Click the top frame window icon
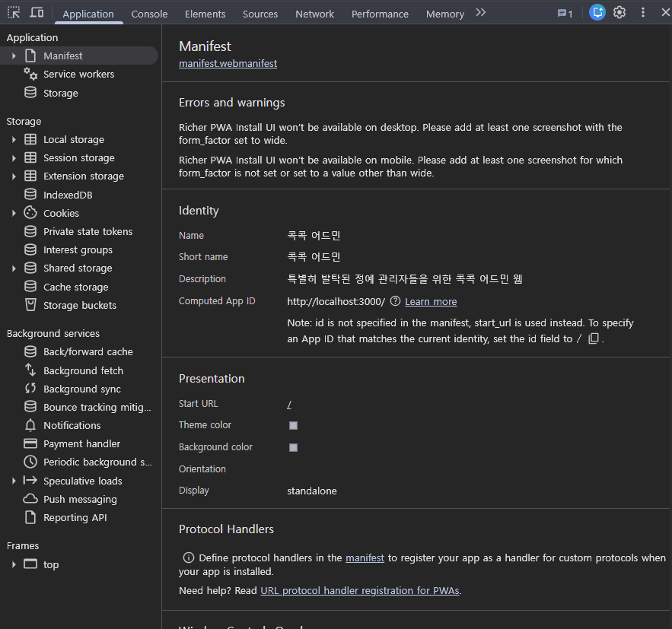 (x=30, y=564)
